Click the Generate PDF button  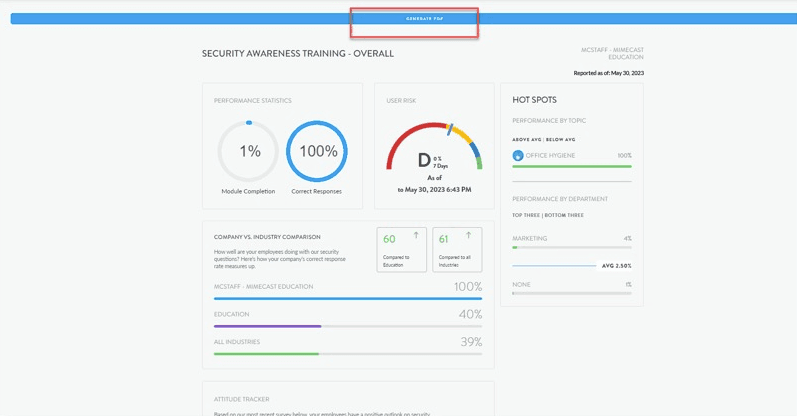[424, 19]
